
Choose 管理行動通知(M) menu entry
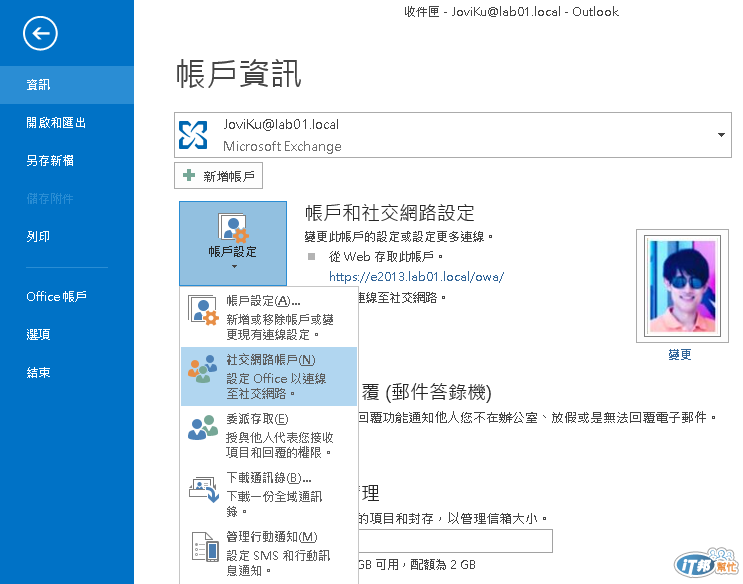click(x=269, y=553)
